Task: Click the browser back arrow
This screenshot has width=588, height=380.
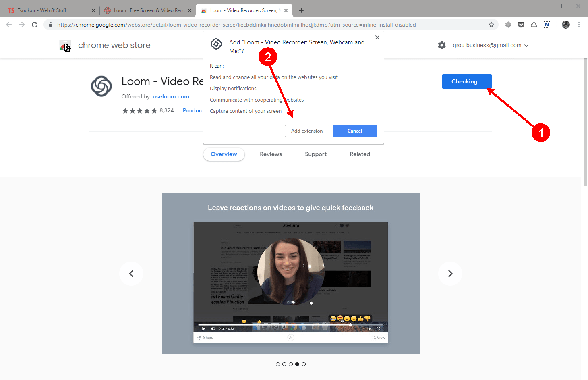Action: pos(9,25)
